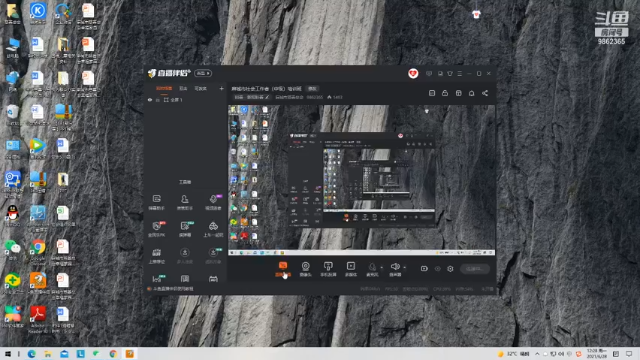The image size is (640, 360).
Task: Open middle circular tool in third toolbox row
Action: pos(184,256)
